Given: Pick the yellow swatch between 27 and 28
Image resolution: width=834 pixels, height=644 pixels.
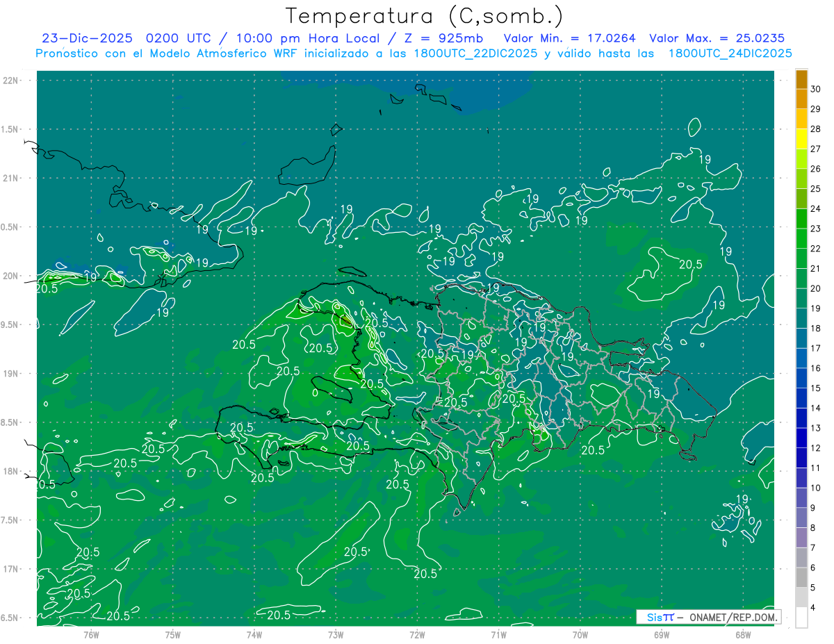Looking at the screenshot, I should pos(801,139).
